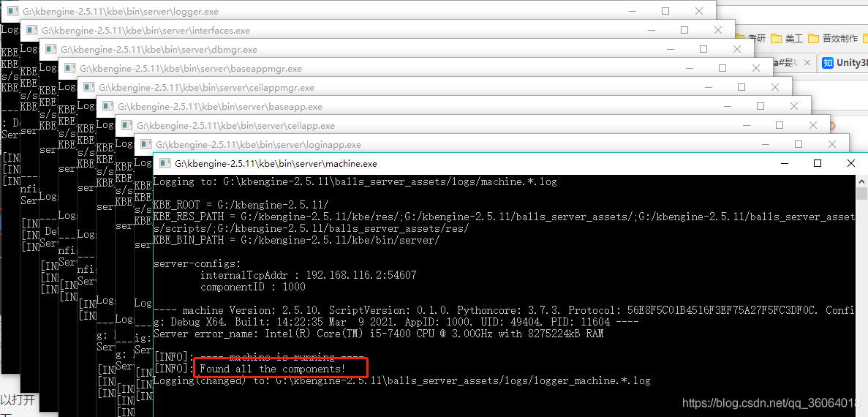This screenshot has width=868, height=417.
Task: Close the logger.exe window
Action: point(699,11)
